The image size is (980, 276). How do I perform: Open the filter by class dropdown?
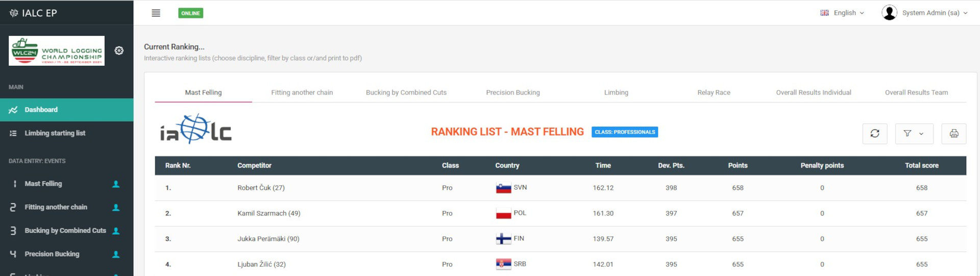tap(914, 133)
